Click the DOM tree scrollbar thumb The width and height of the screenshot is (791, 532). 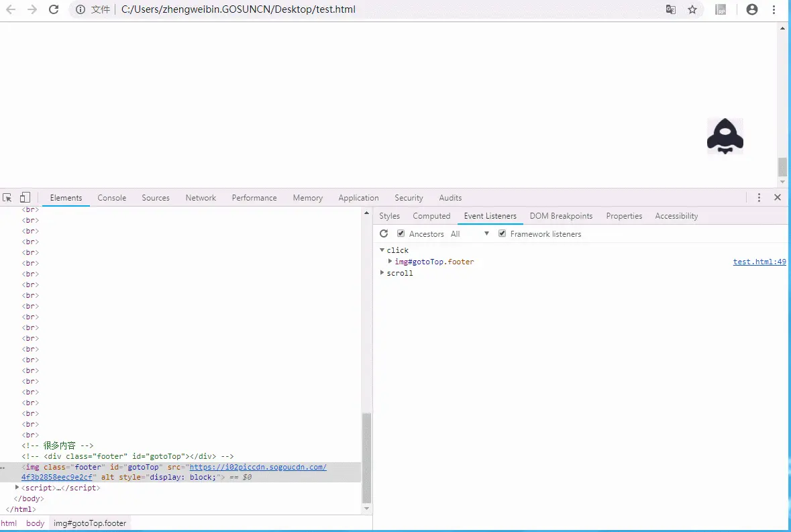367,458
